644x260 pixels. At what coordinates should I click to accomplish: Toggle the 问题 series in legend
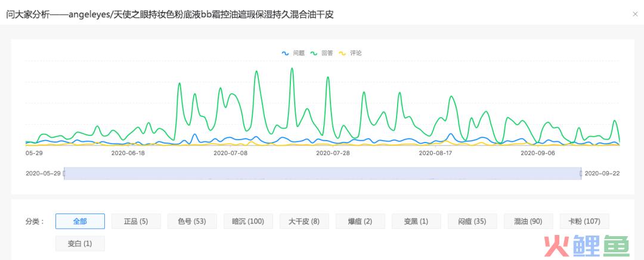coord(293,53)
